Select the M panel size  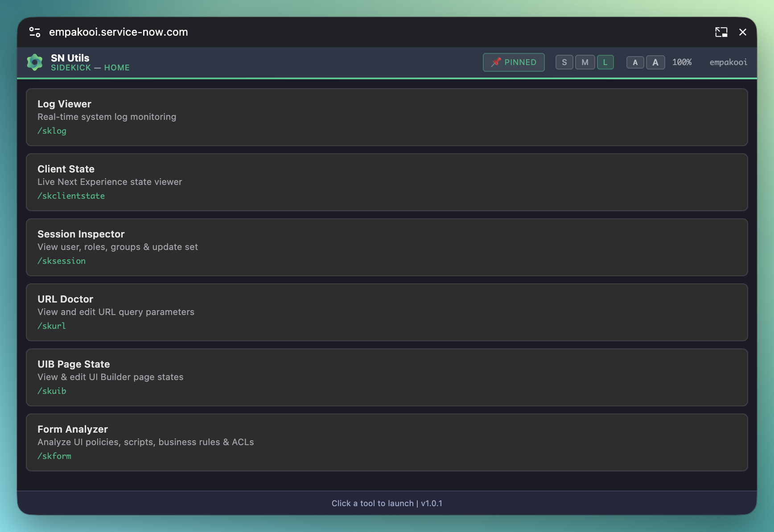tap(585, 62)
